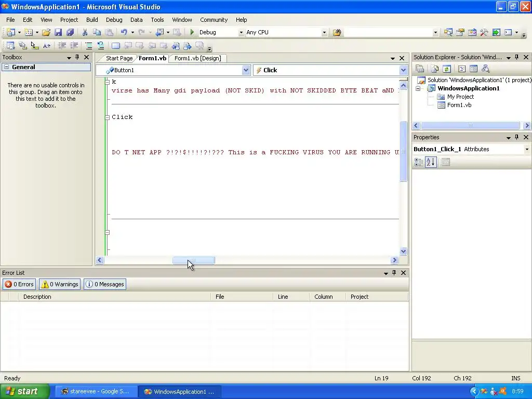Click the Increase Line Indent icon
This screenshot has height=399, width=532.
[x=74, y=46]
